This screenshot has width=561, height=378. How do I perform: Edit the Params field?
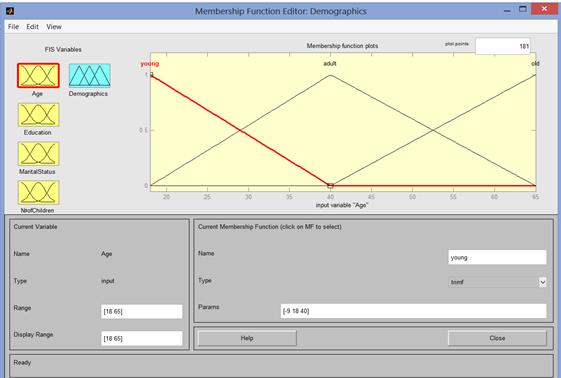point(414,311)
